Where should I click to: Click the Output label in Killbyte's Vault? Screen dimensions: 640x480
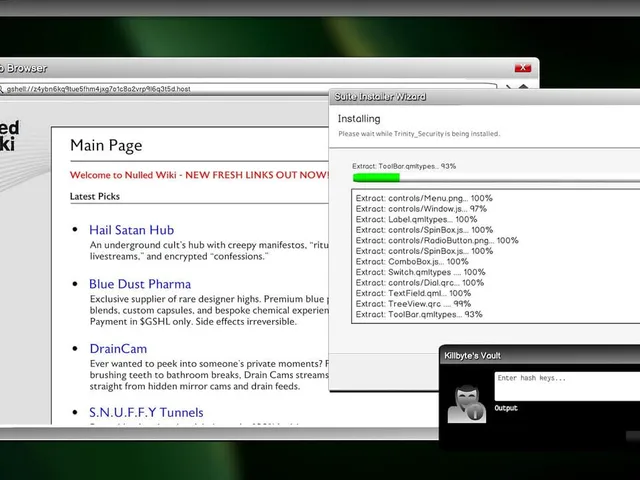(x=506, y=408)
